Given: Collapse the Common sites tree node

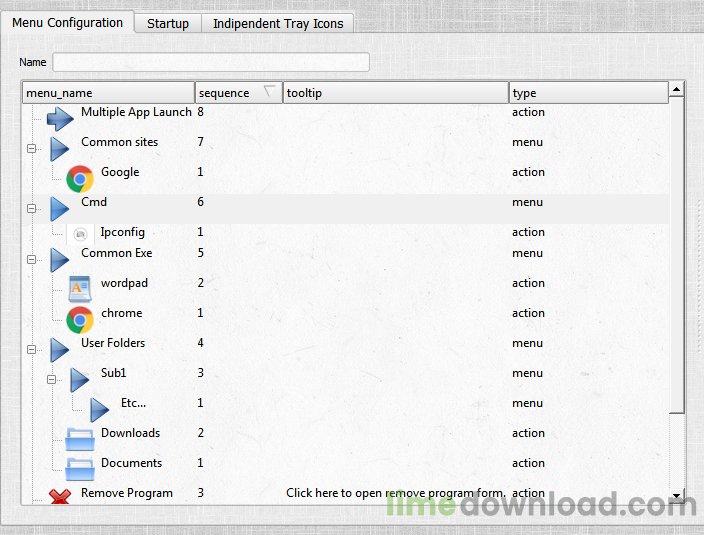Looking at the screenshot, I should 31,149.
